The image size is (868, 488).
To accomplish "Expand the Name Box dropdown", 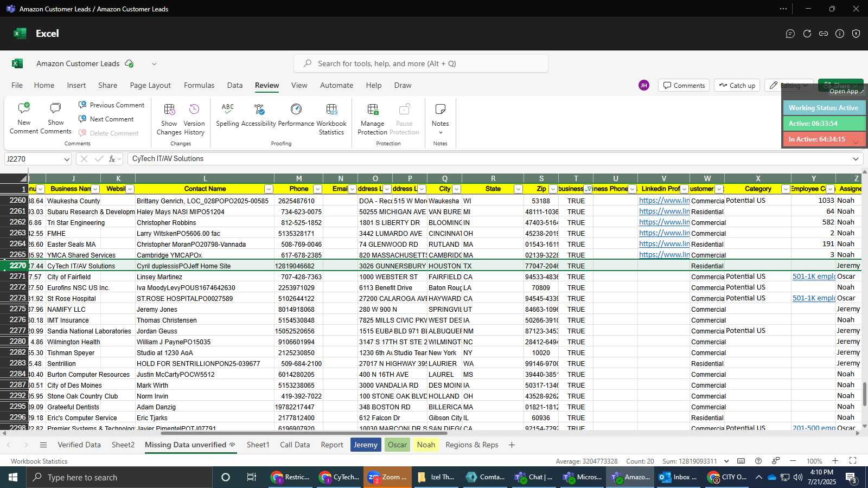I will click(66, 159).
